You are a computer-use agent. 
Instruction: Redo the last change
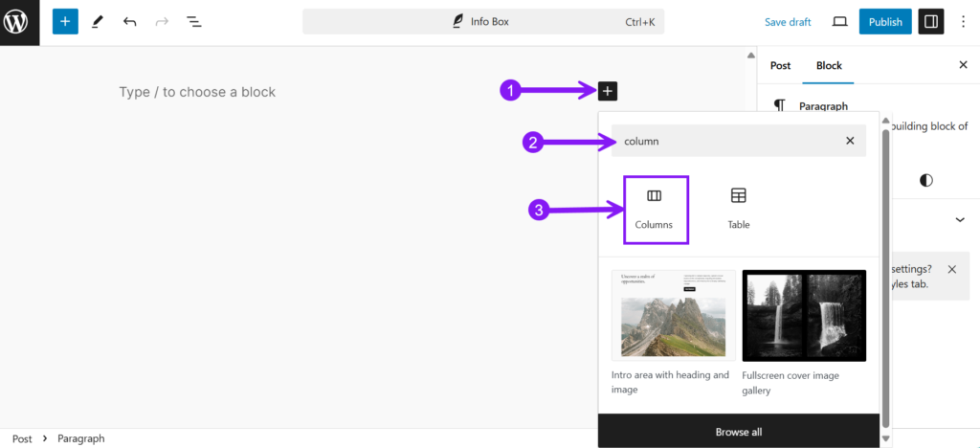(162, 22)
